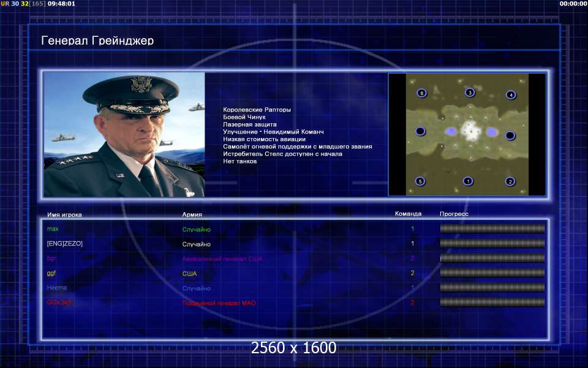The image size is (588, 368).
Task: Pick start position marker 5 on the minimap
Action: 420,181
